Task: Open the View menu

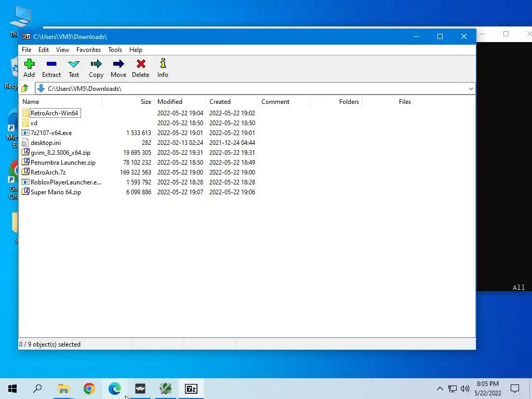Action: 62,50
